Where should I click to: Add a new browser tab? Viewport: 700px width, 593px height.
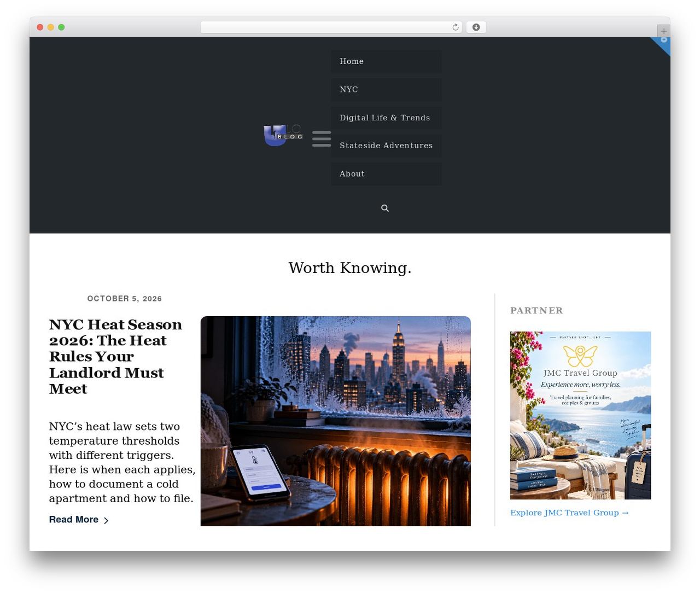[663, 31]
